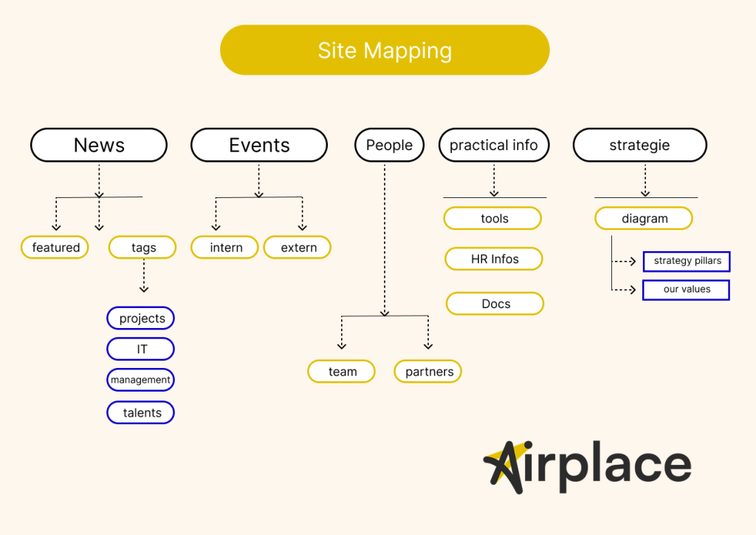Choose the management tag
This screenshot has height=535, width=756.
click(x=141, y=380)
